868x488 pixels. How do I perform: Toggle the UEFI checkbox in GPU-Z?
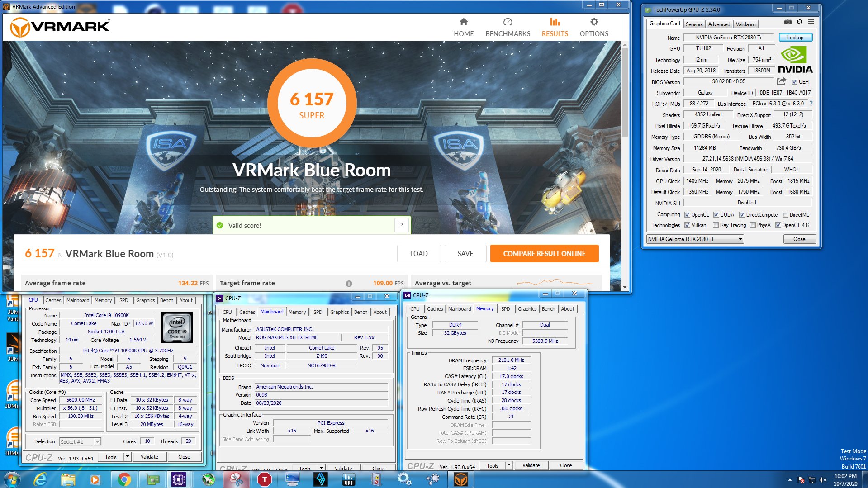(794, 82)
